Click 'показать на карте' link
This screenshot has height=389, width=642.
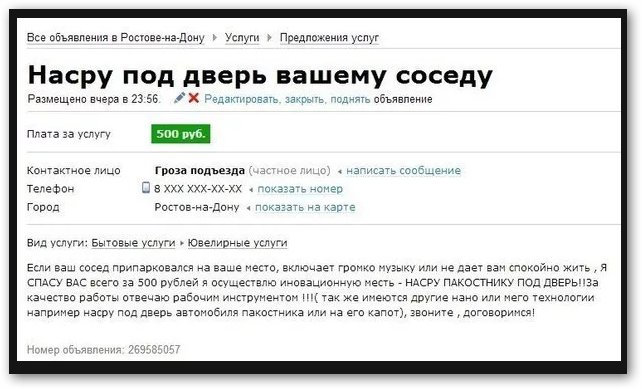click(x=305, y=207)
